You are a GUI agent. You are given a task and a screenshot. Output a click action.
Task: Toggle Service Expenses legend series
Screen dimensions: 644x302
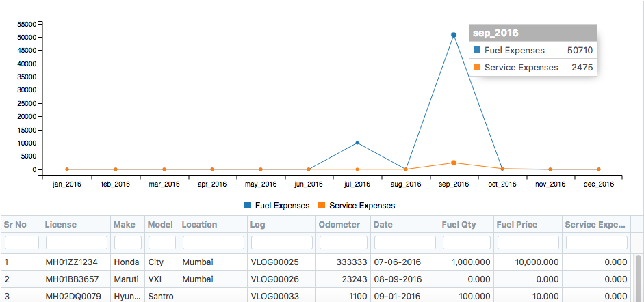361,205
